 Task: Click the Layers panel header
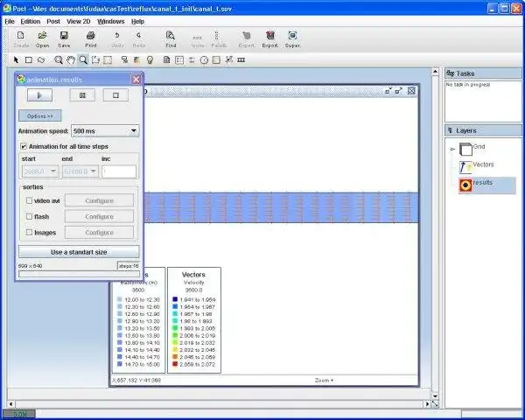point(483,130)
